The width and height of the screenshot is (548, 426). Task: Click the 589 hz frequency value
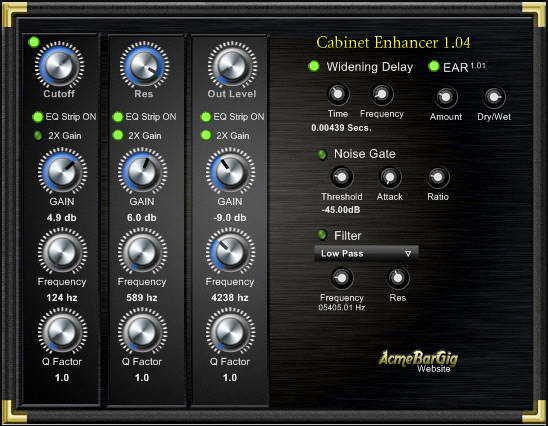(142, 298)
